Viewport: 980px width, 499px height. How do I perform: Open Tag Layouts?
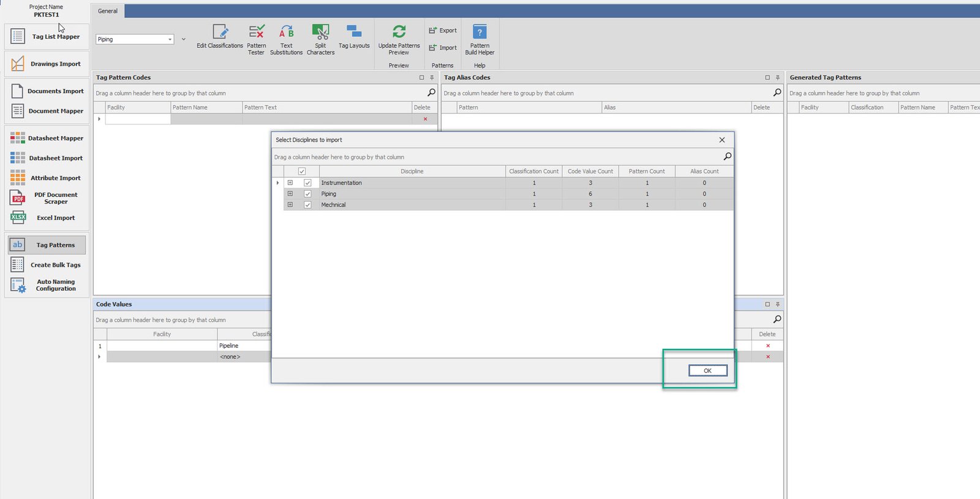[354, 37]
